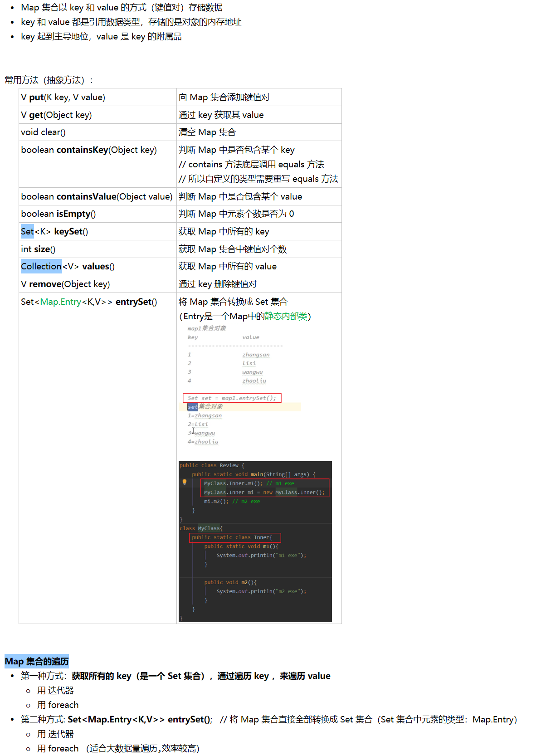
Task: Click the dark Review class code screenshot
Action: [255, 541]
